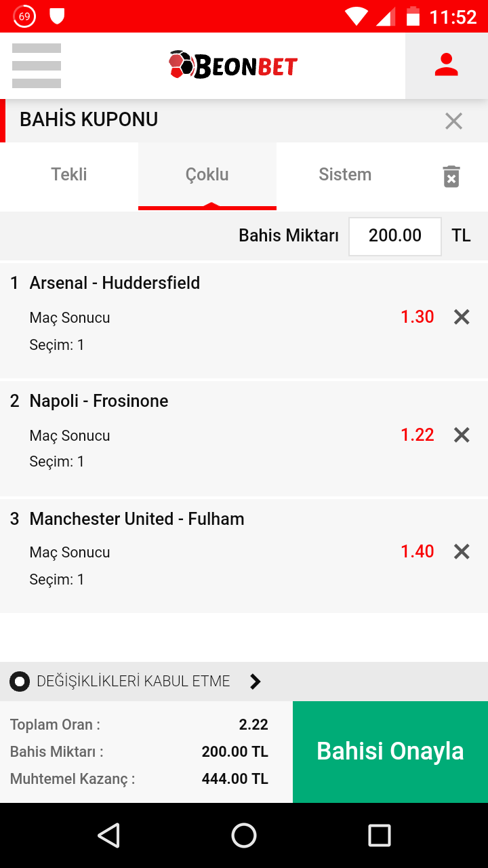
Task: Open the hamburger navigation menu
Action: 37,66
